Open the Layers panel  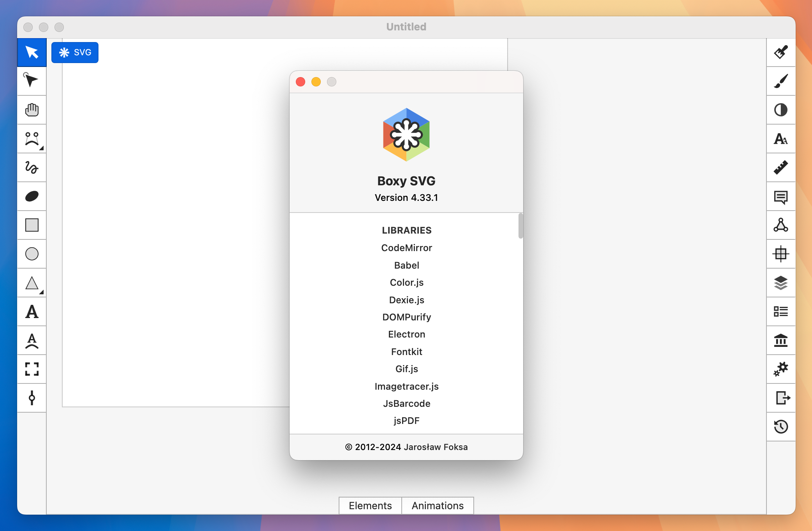click(780, 282)
